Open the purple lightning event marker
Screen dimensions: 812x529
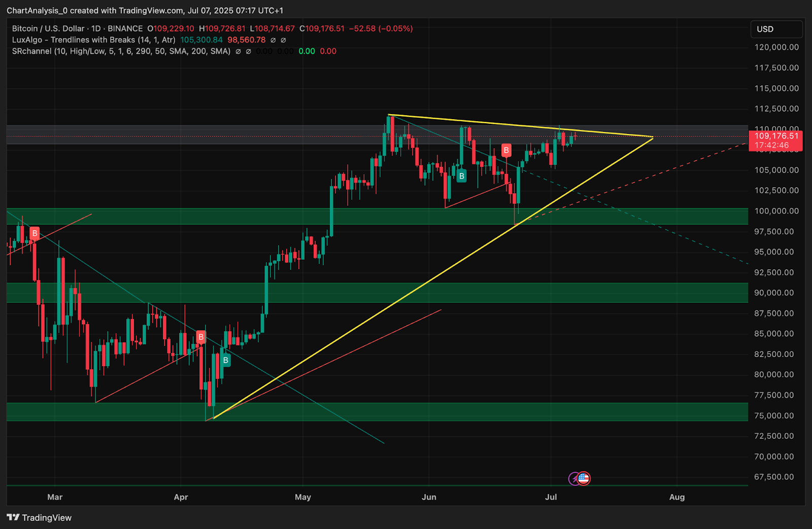[x=574, y=478]
